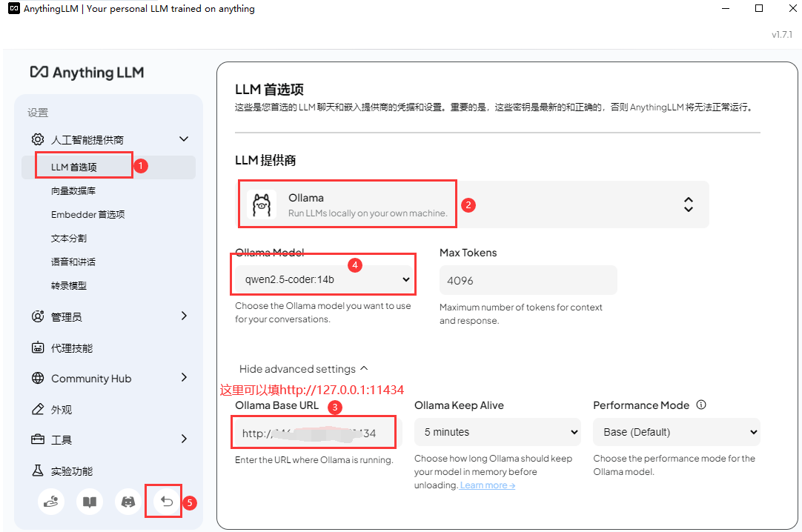Expand the 工具 section chevron
The height and width of the screenshot is (532, 802).
pyautogui.click(x=184, y=439)
